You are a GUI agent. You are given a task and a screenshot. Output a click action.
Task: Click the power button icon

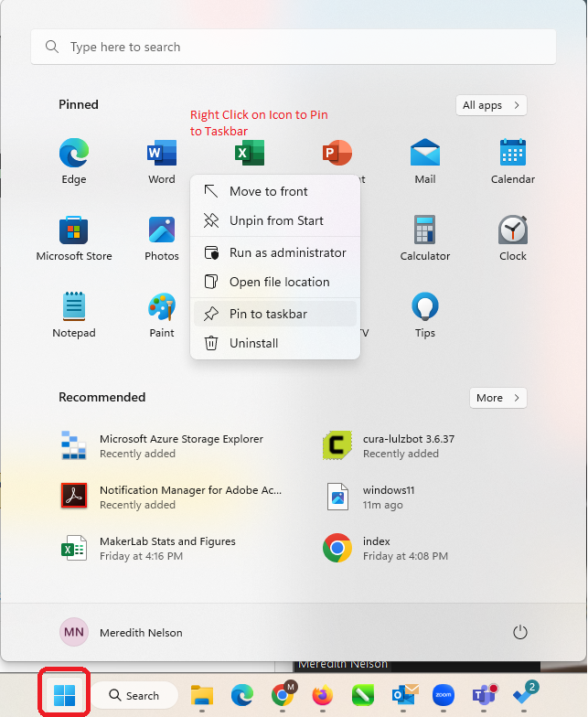[x=519, y=633]
